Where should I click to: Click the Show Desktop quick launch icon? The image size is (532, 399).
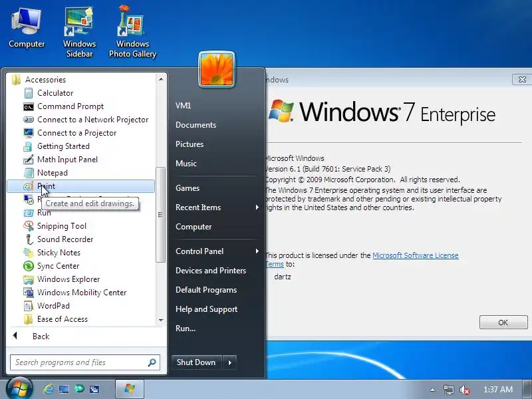click(64, 389)
